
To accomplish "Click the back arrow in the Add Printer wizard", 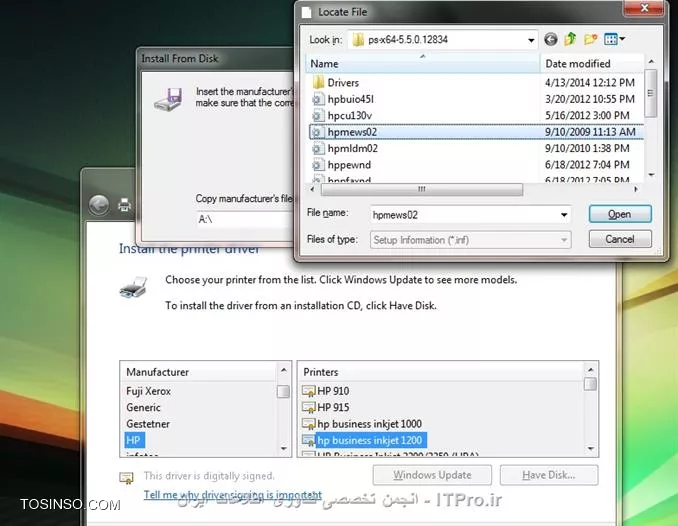I will coord(99,205).
